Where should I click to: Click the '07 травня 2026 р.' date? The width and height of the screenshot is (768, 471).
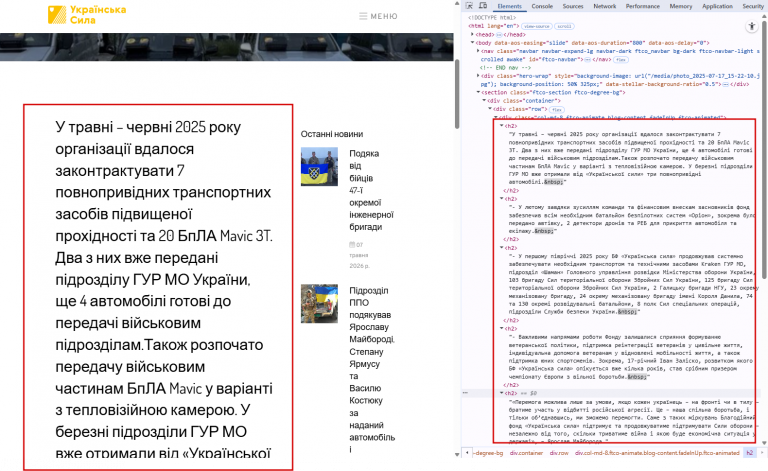click(359, 255)
